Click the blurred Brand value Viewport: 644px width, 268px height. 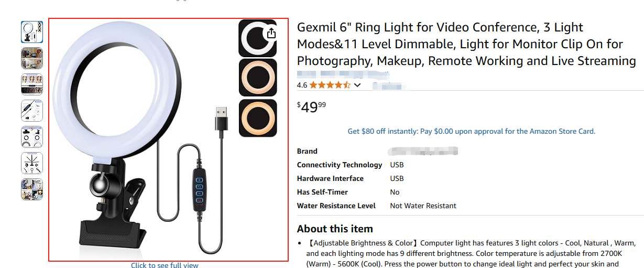click(x=423, y=151)
